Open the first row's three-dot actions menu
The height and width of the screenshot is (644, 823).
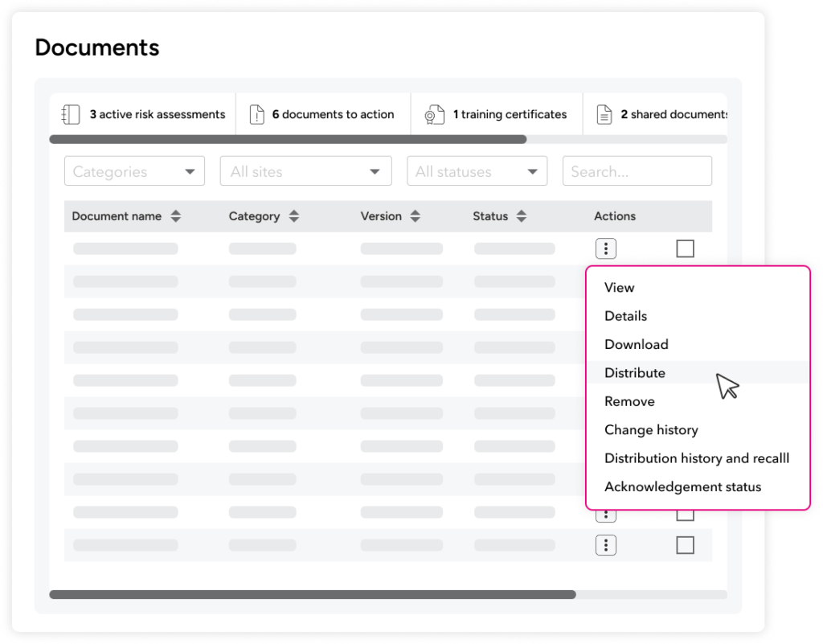(606, 248)
